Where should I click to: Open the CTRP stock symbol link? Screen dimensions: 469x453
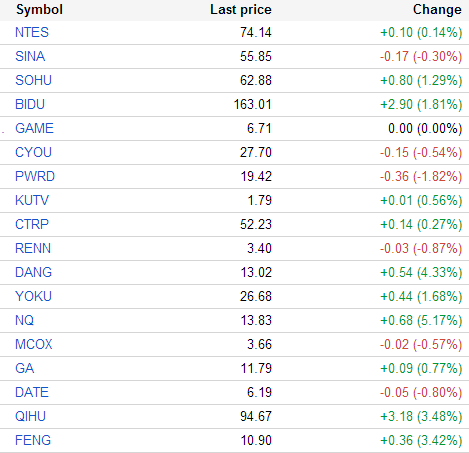[x=32, y=224]
